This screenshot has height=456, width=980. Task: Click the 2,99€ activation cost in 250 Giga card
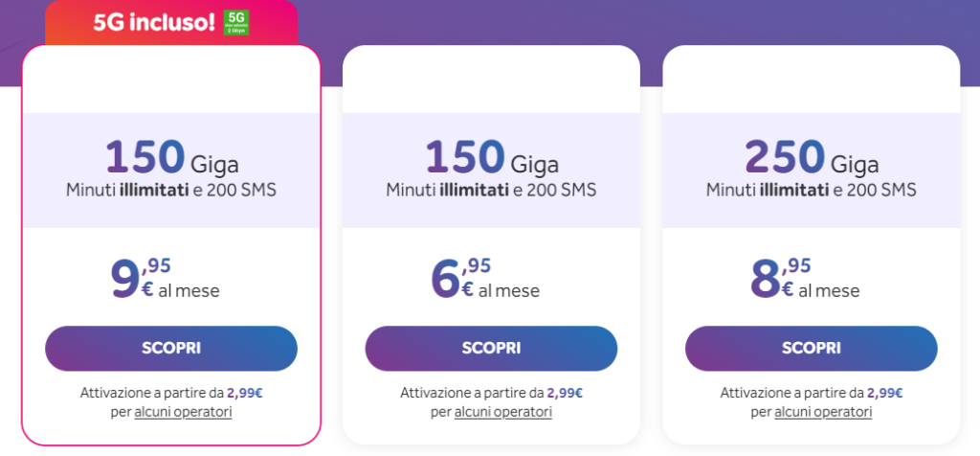point(885,393)
